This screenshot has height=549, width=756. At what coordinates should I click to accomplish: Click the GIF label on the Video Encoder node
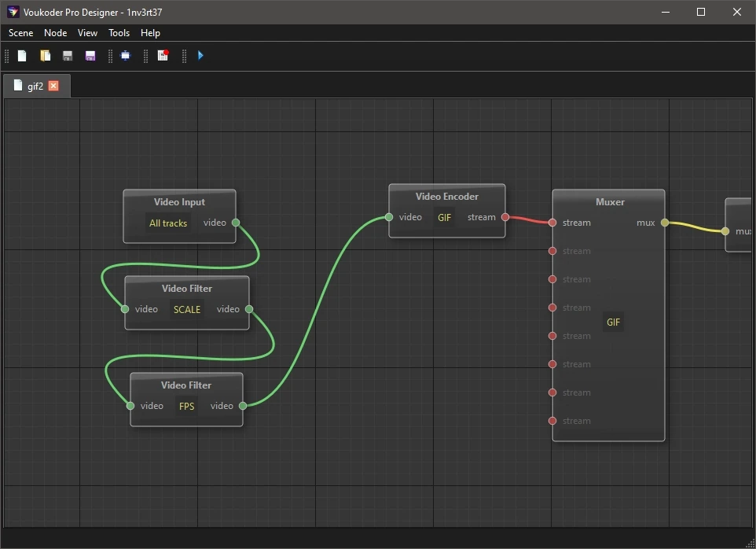click(x=445, y=217)
